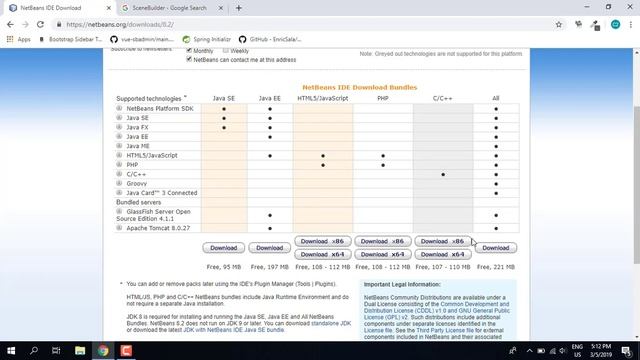Open the Windows Start menu
The image size is (640, 360).
tap(11, 351)
